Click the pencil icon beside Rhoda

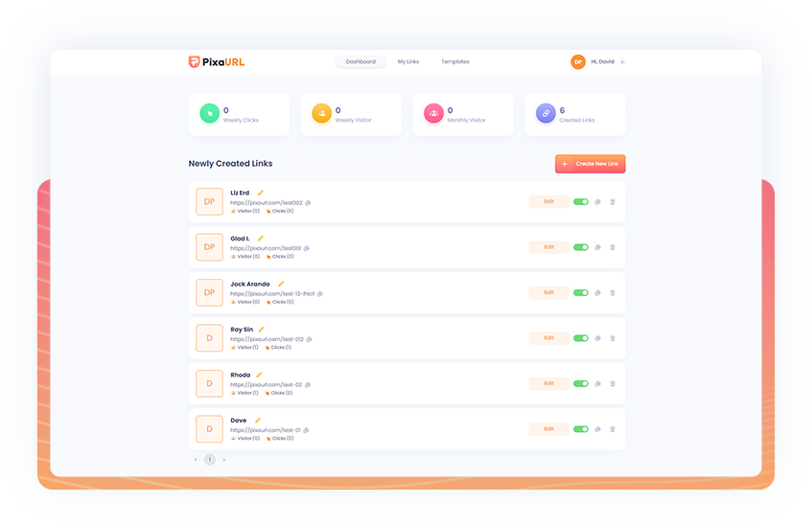coord(259,375)
